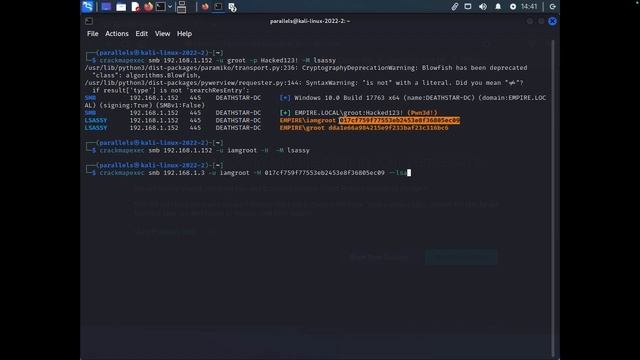Launch the text editor panel icon

click(x=135, y=7)
